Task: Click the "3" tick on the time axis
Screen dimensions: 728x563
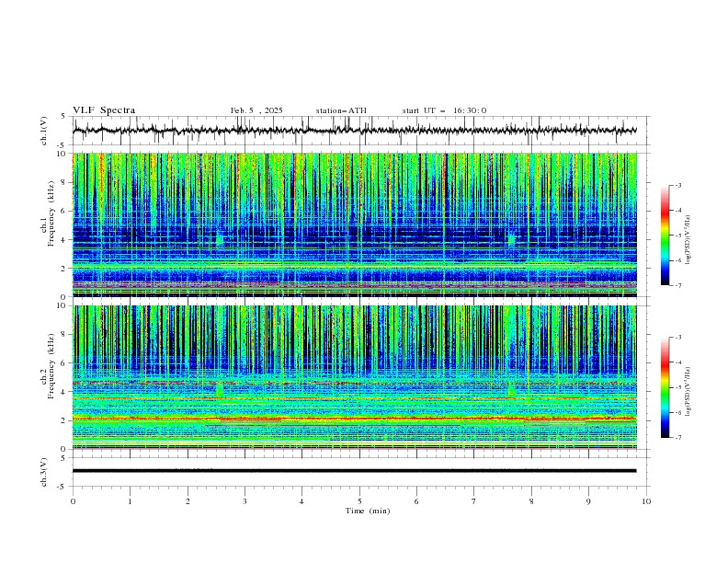Action: (245, 501)
